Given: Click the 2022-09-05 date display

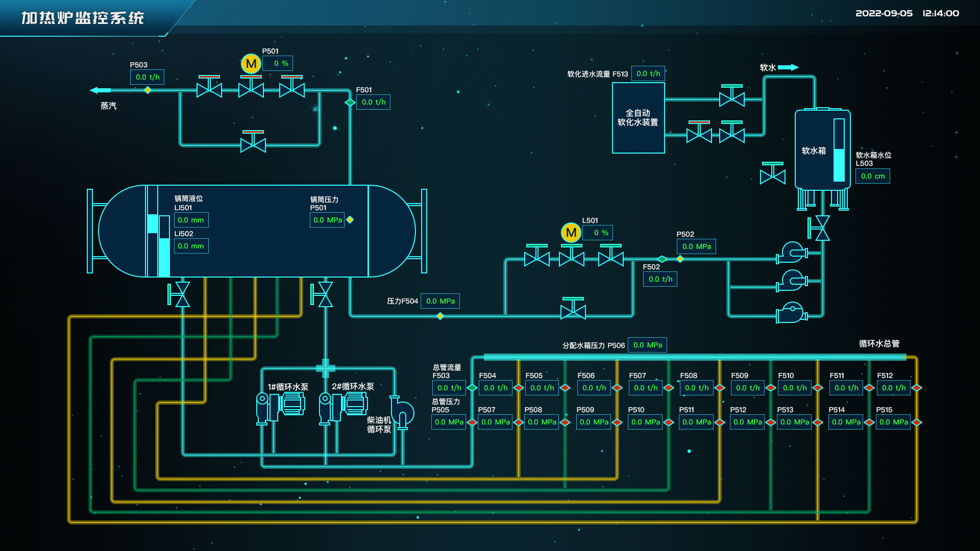Looking at the screenshot, I should (884, 14).
